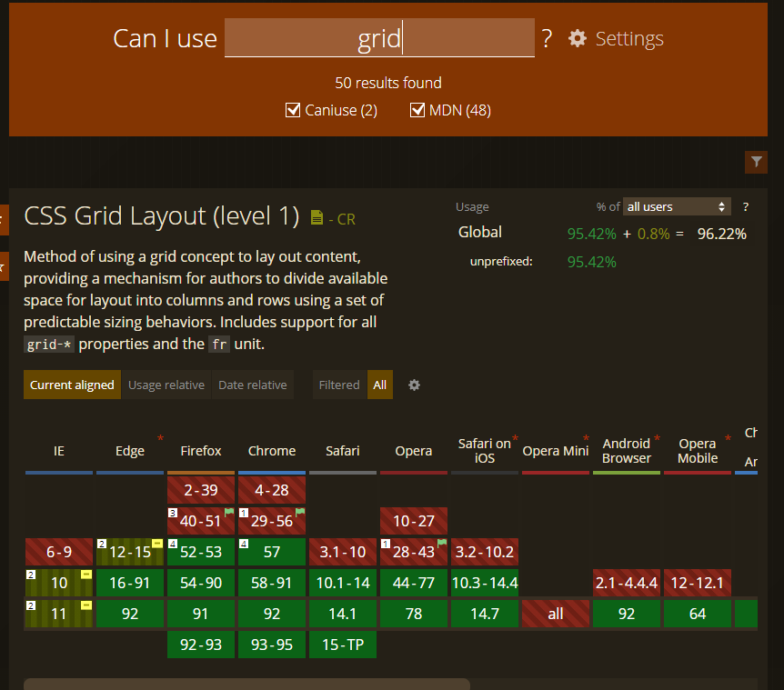Click the Chrome column header
The image size is (784, 690).
click(272, 451)
